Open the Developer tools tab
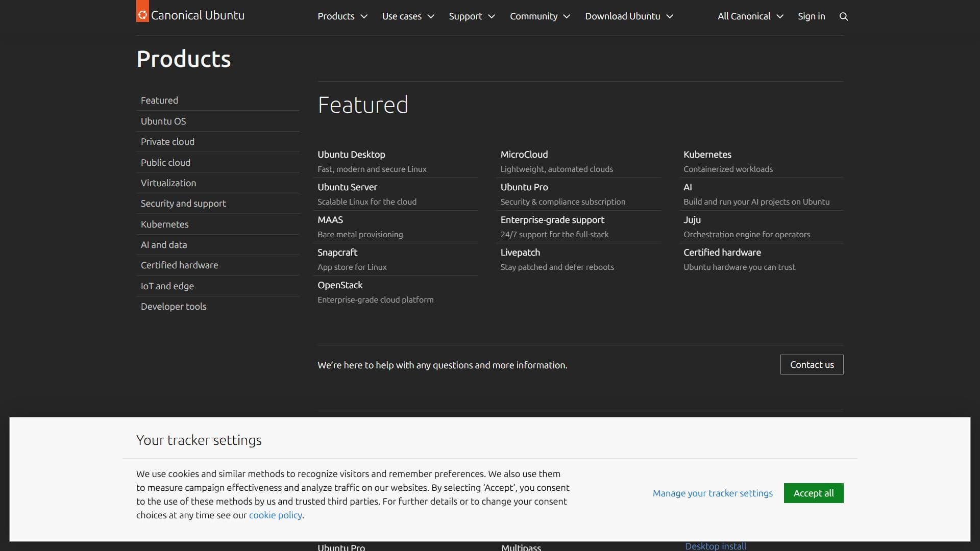Image resolution: width=980 pixels, height=551 pixels. pos(217,307)
